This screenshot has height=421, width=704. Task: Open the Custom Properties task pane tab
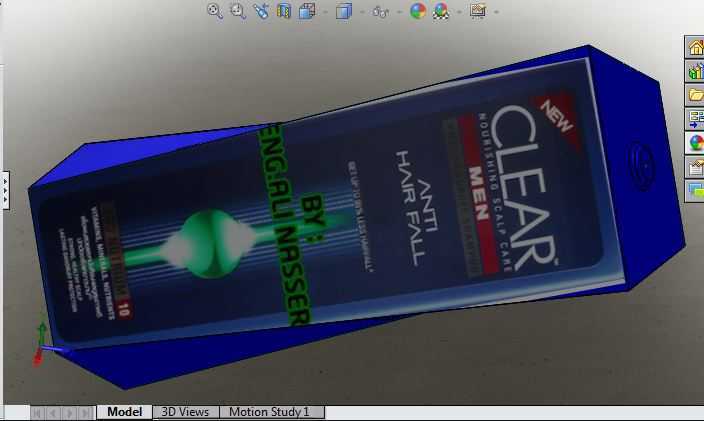[695, 167]
